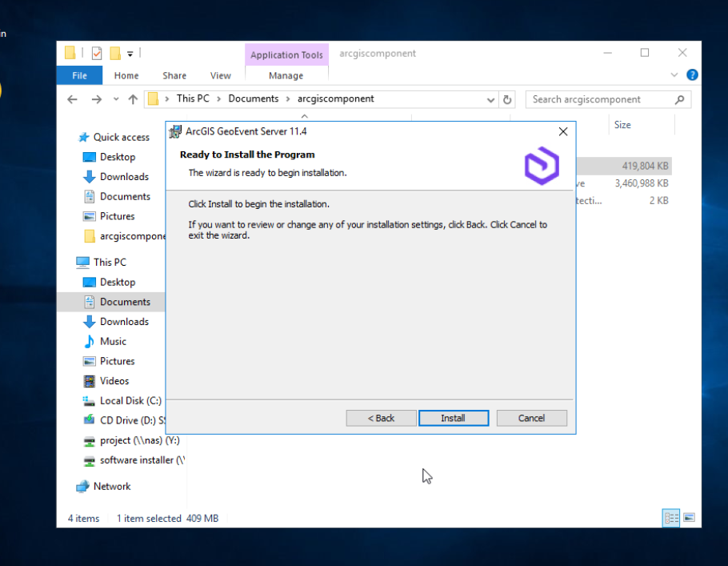Click the back navigation arrow
The height and width of the screenshot is (566, 728).
tap(72, 99)
